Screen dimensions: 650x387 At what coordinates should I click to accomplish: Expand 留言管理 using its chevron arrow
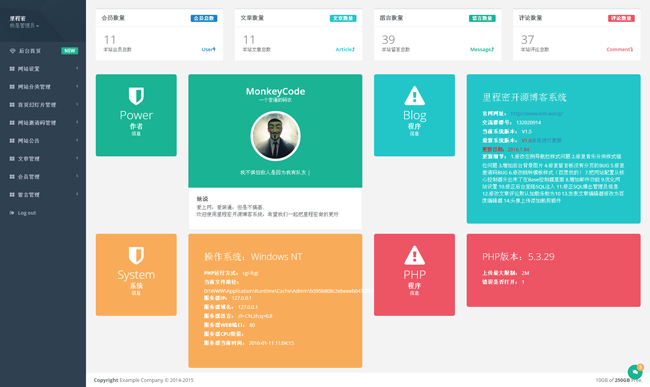[x=77, y=194]
